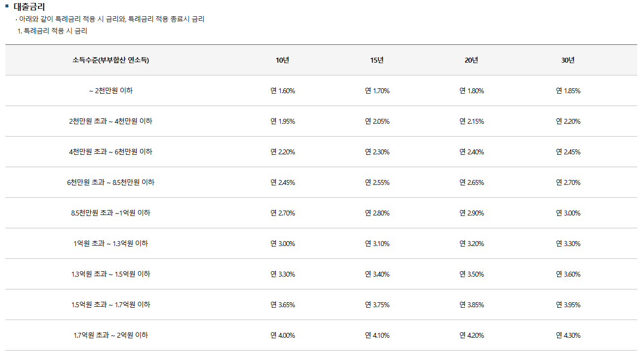Click the 30년 column header
Viewport: 644px width, 357px height.
[x=568, y=60]
